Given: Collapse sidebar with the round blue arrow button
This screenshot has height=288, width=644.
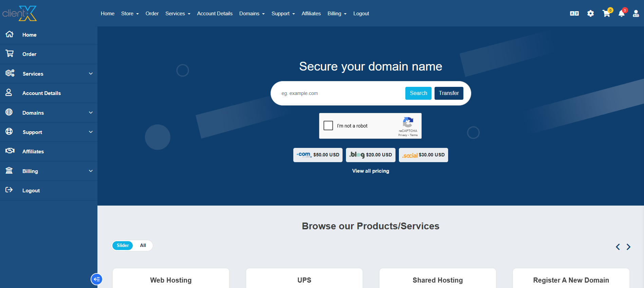Looking at the screenshot, I should (96, 279).
